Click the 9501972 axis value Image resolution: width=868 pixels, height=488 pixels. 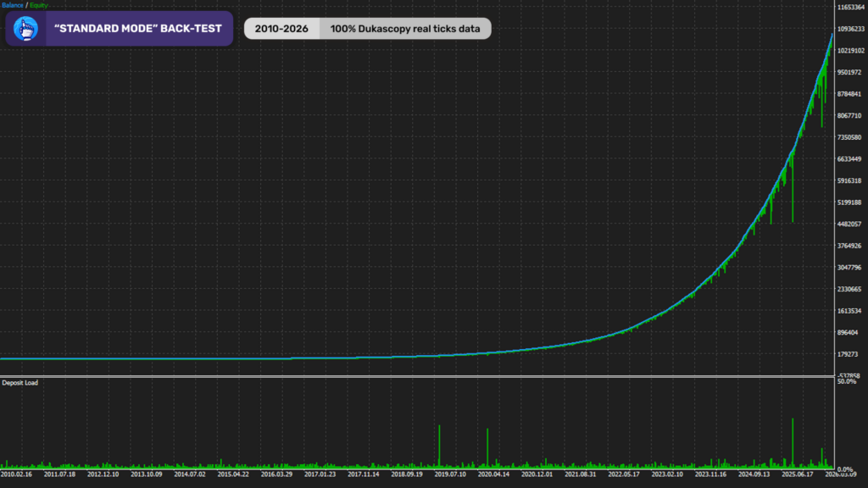[x=851, y=73]
